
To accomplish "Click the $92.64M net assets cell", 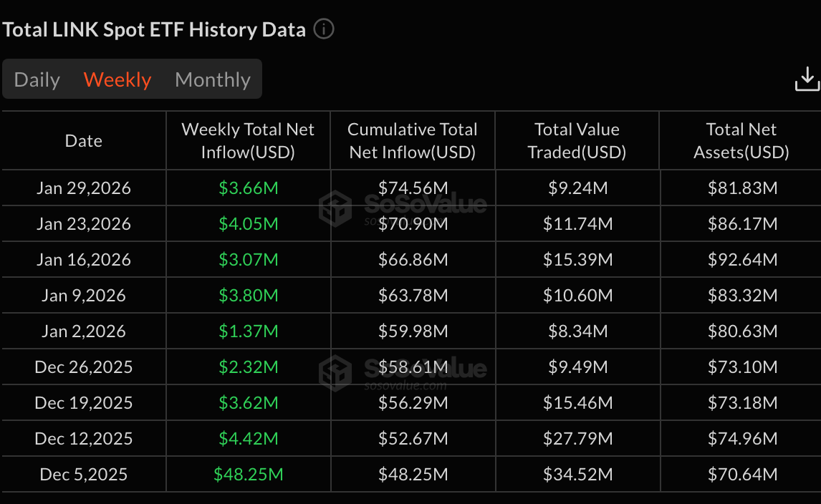I will (x=741, y=260).
